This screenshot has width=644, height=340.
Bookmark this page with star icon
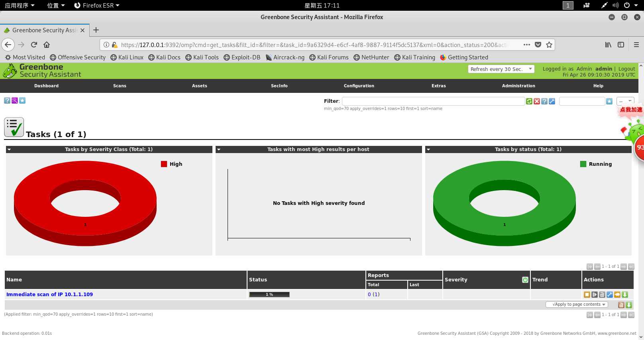[x=549, y=45]
